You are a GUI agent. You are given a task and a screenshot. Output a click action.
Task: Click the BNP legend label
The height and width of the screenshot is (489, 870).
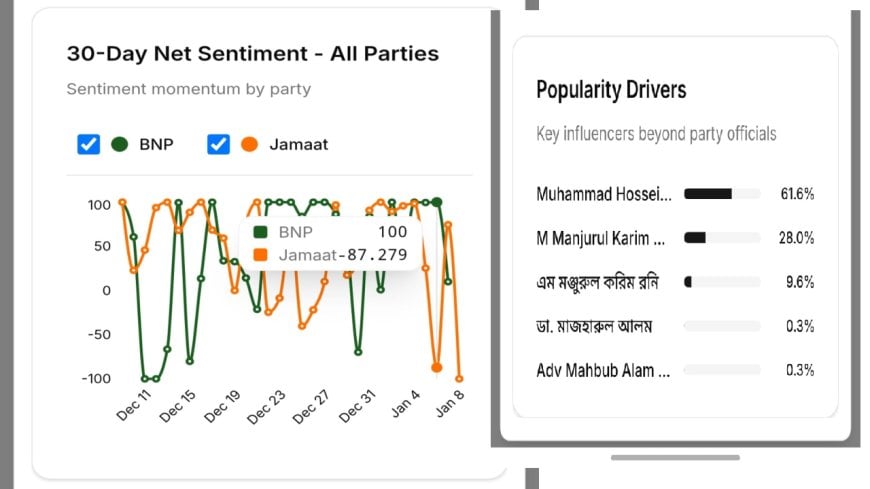(156, 144)
